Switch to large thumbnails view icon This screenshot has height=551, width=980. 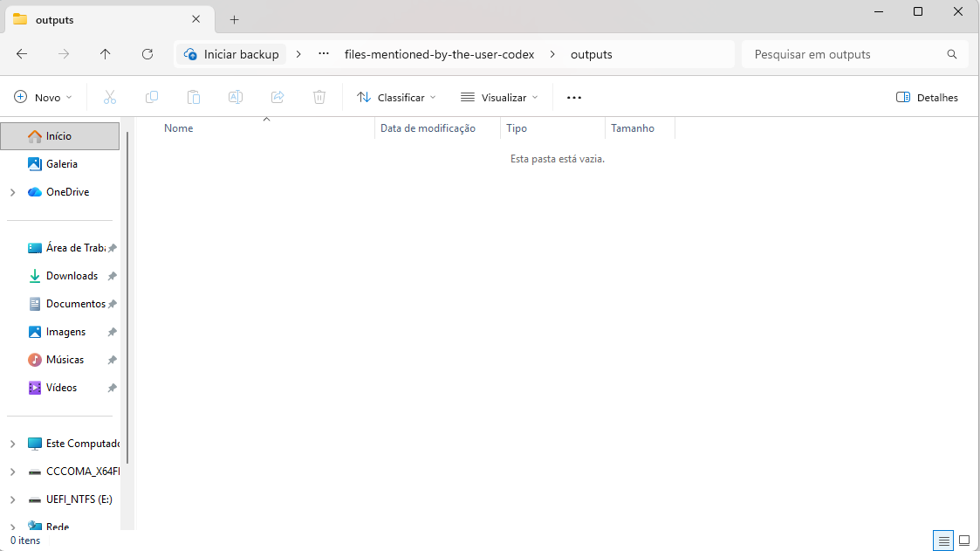coord(964,541)
